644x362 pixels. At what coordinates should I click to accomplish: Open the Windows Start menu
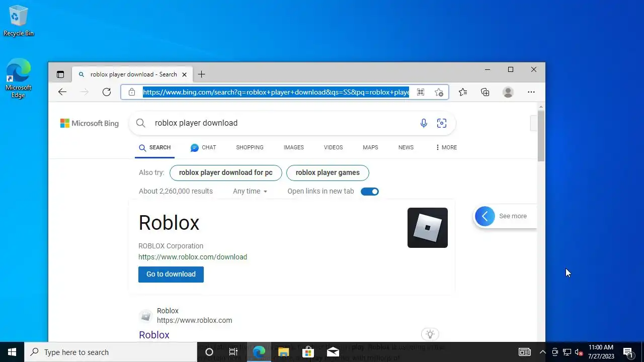coord(12,352)
